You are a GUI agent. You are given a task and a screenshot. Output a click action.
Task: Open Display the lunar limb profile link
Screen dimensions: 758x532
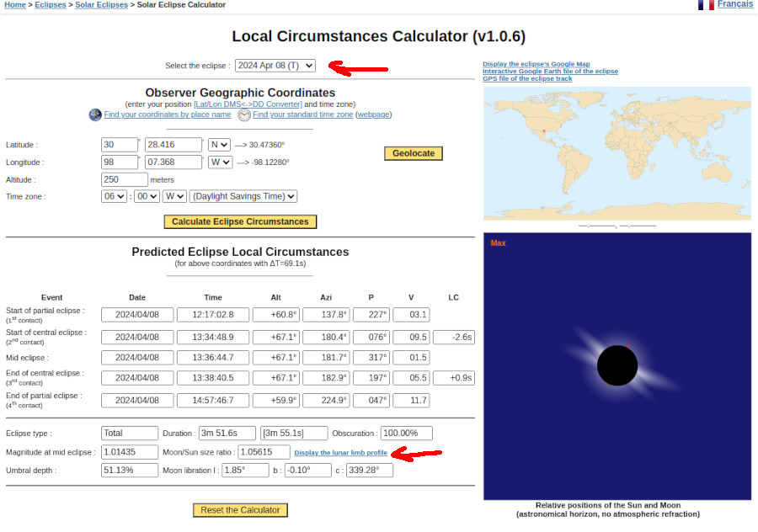pos(340,453)
